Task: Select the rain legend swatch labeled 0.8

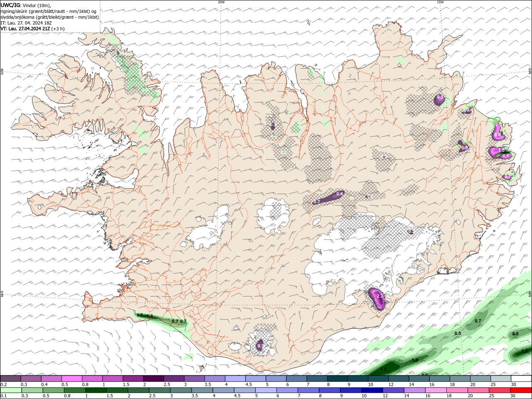Action: [74, 390]
